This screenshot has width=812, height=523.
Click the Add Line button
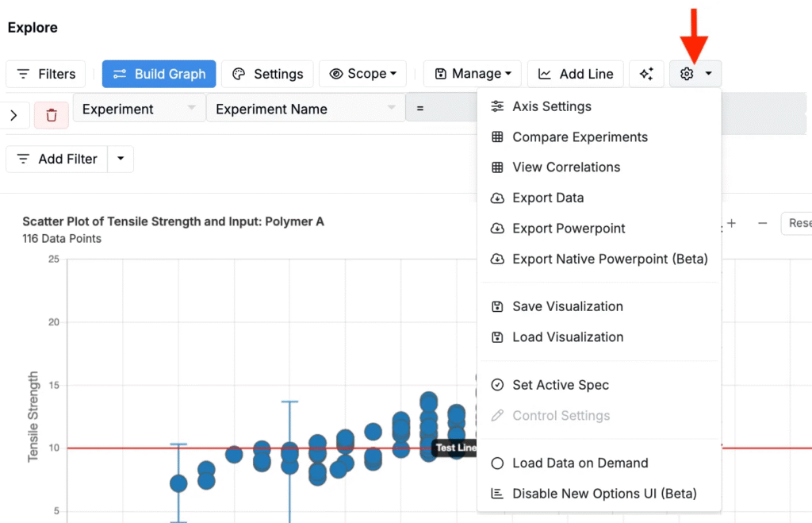(576, 74)
